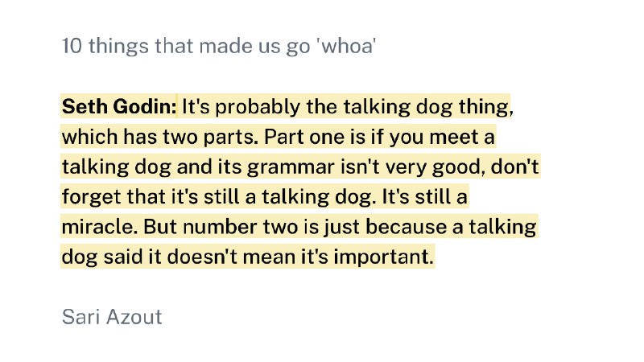Click the phrase 'which has two parts'
This screenshot has height=362, width=644.
pos(157,137)
